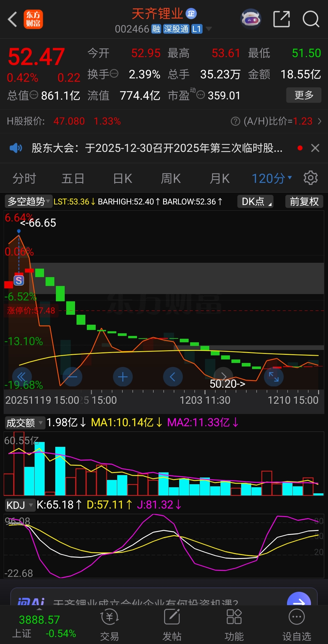Tap the 前复权 adjustment button

[304, 201]
